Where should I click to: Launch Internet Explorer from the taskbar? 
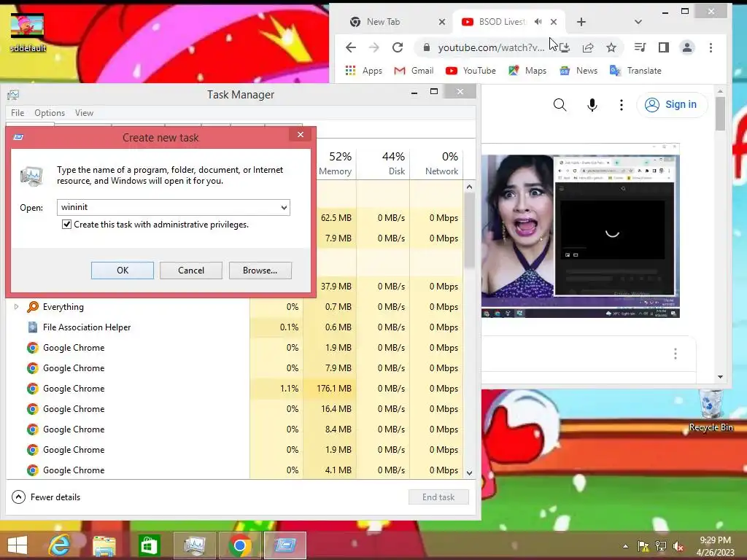60,545
